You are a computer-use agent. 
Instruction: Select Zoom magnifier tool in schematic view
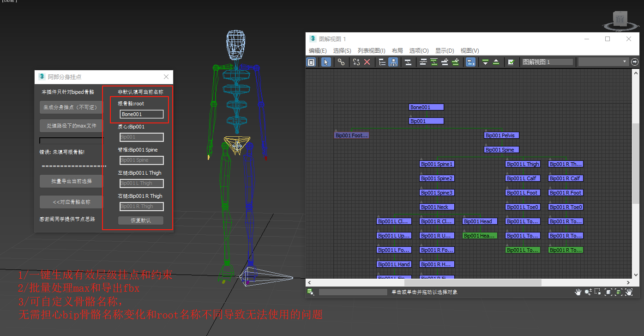point(588,292)
